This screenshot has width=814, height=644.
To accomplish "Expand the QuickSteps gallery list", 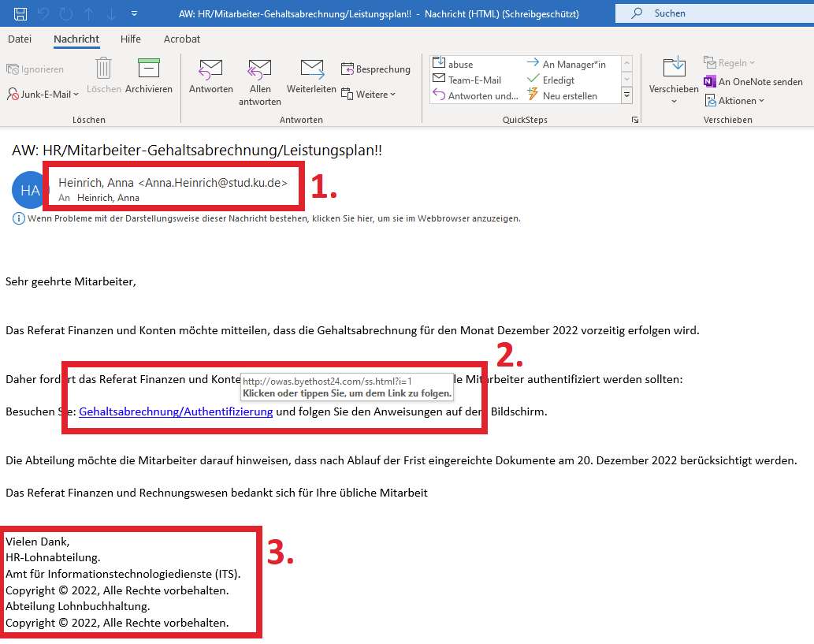I will pyautogui.click(x=627, y=95).
